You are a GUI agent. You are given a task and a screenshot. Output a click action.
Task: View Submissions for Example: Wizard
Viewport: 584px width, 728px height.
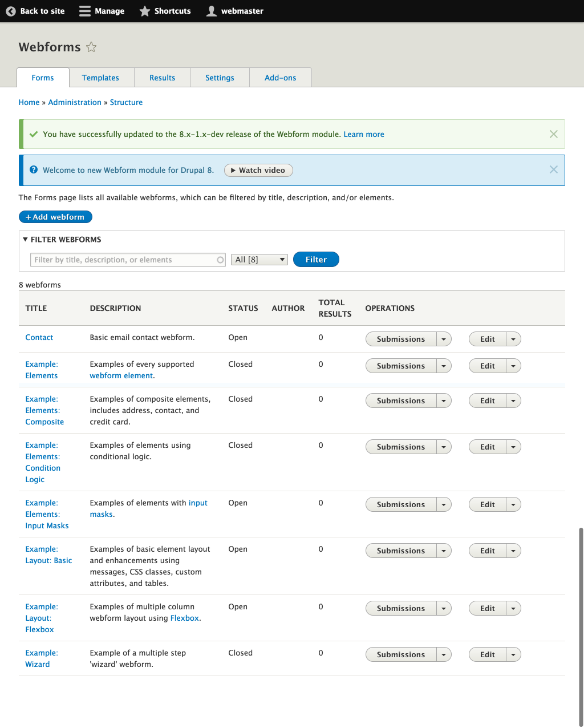[401, 654]
